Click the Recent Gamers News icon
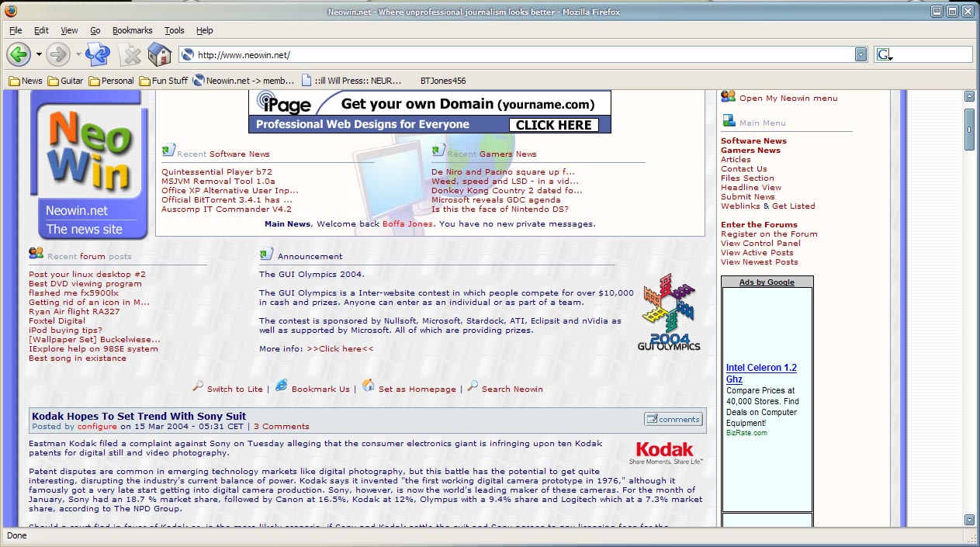Image resolution: width=980 pixels, height=547 pixels. [438, 150]
